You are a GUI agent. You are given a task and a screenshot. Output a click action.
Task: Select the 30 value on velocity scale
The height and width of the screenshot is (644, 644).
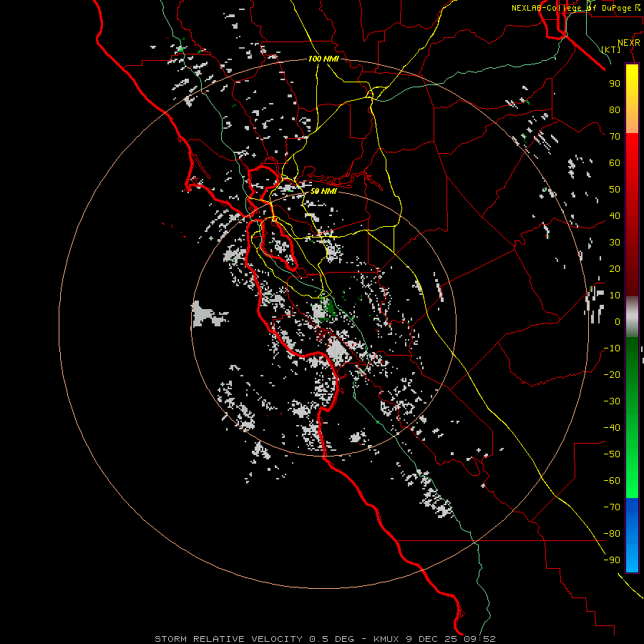pyautogui.click(x=615, y=243)
